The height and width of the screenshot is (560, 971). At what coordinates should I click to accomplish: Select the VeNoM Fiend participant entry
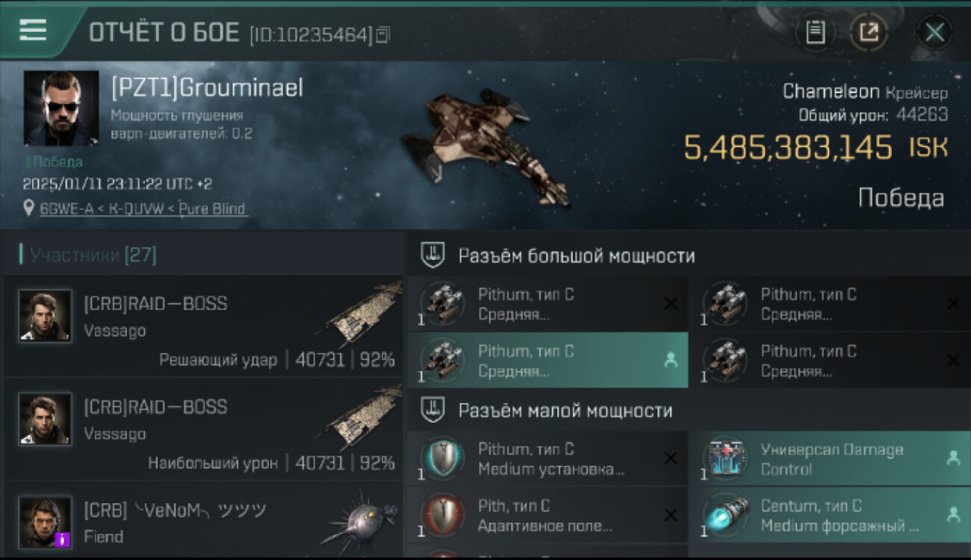203,520
